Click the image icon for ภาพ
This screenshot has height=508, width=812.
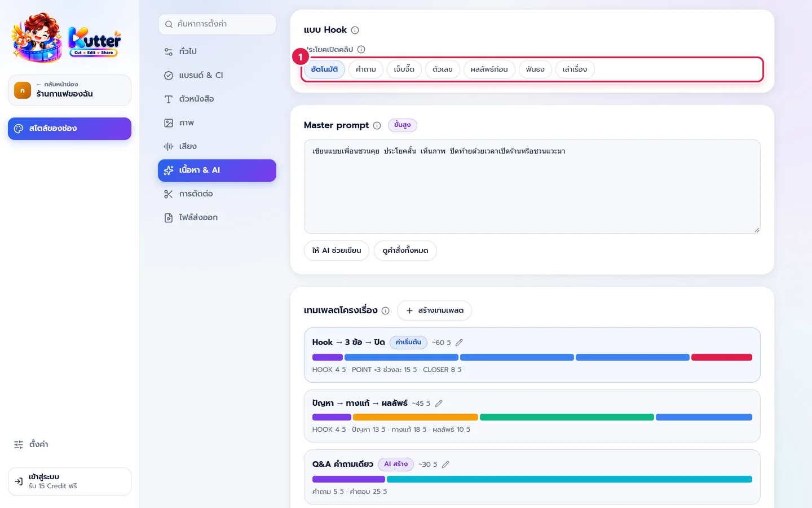point(168,123)
